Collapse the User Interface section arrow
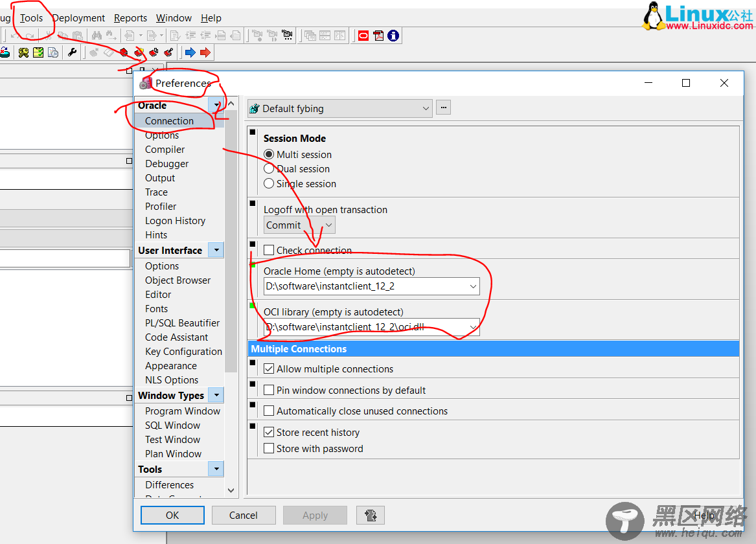756x544 pixels. click(x=216, y=250)
